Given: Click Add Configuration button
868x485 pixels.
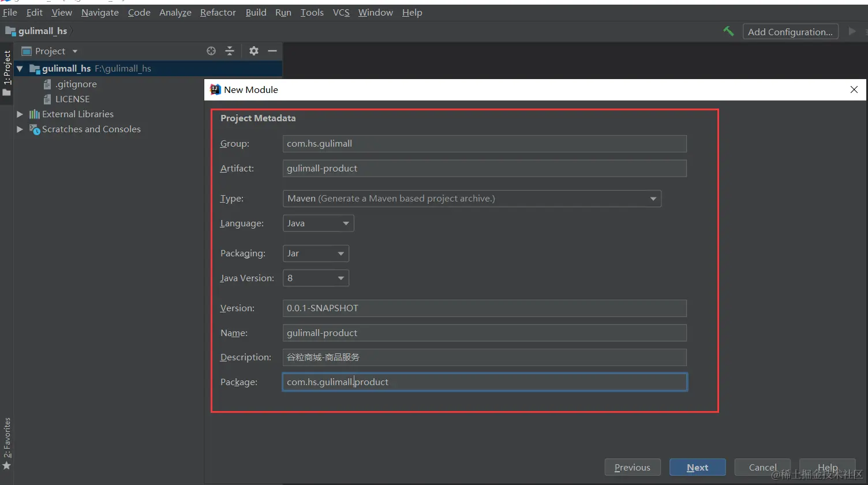Looking at the screenshot, I should point(790,32).
